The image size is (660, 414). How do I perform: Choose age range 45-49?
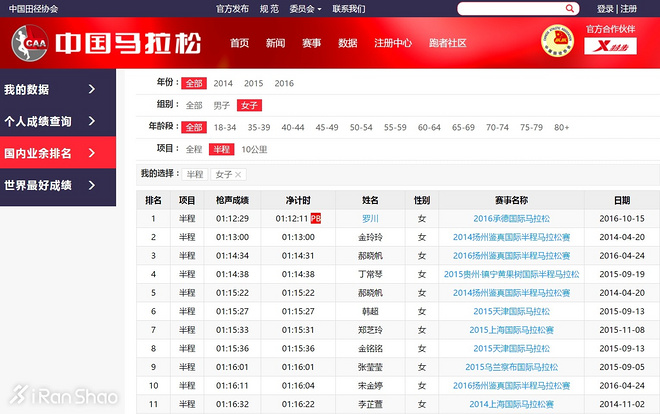pyautogui.click(x=327, y=127)
